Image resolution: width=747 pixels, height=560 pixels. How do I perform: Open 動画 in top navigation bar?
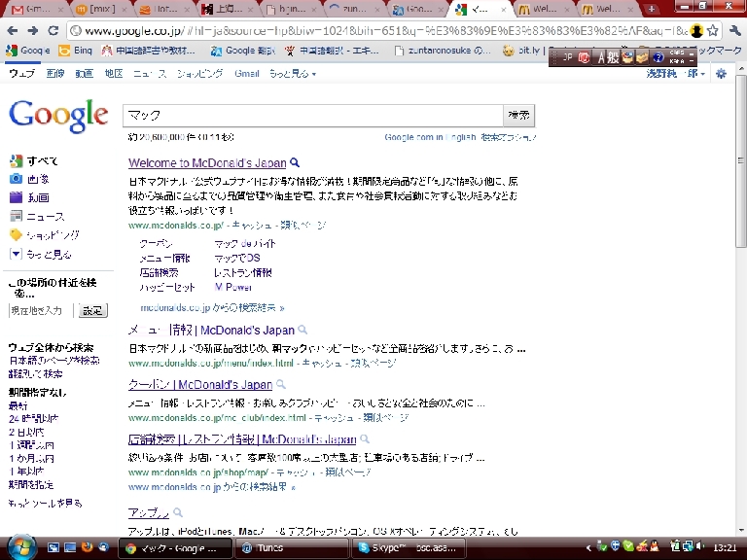tap(85, 74)
